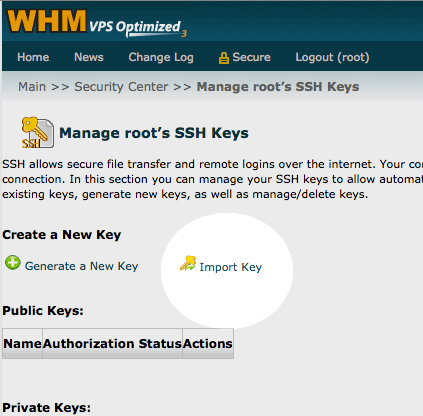Select the Secure menu link

pos(251,57)
